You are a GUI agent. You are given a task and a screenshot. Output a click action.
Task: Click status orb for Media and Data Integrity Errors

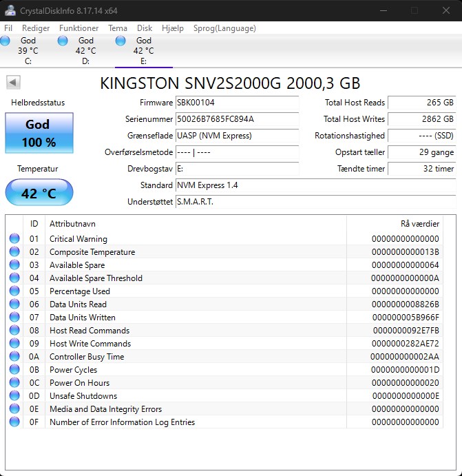pyautogui.click(x=14, y=408)
